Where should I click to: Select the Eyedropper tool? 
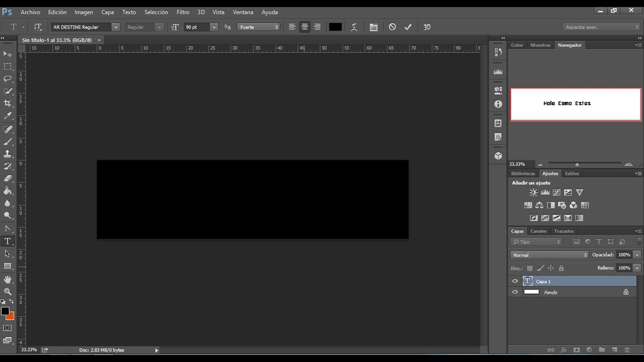(8, 116)
